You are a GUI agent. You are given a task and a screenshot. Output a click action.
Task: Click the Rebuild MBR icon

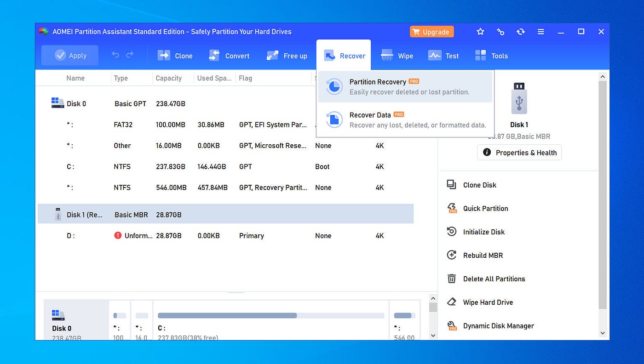point(452,255)
